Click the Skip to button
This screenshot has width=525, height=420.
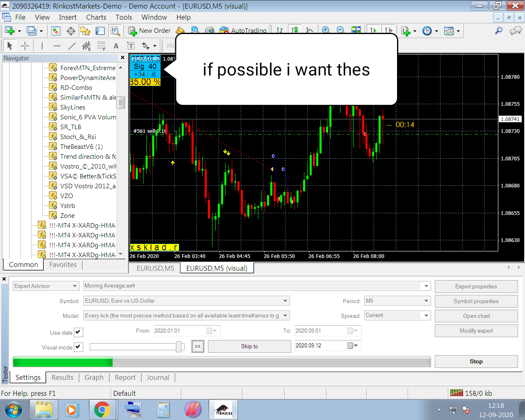pos(249,346)
